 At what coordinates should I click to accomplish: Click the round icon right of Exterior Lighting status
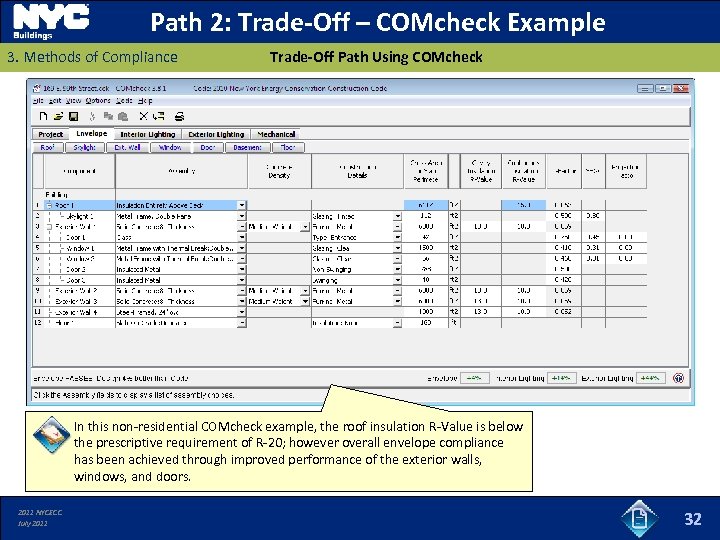click(678, 378)
